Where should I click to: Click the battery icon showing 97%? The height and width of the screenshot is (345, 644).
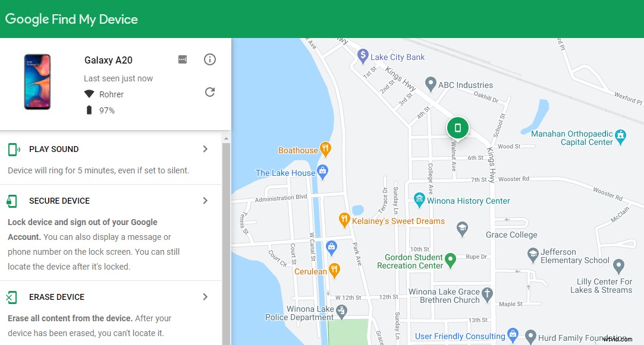[x=89, y=110]
